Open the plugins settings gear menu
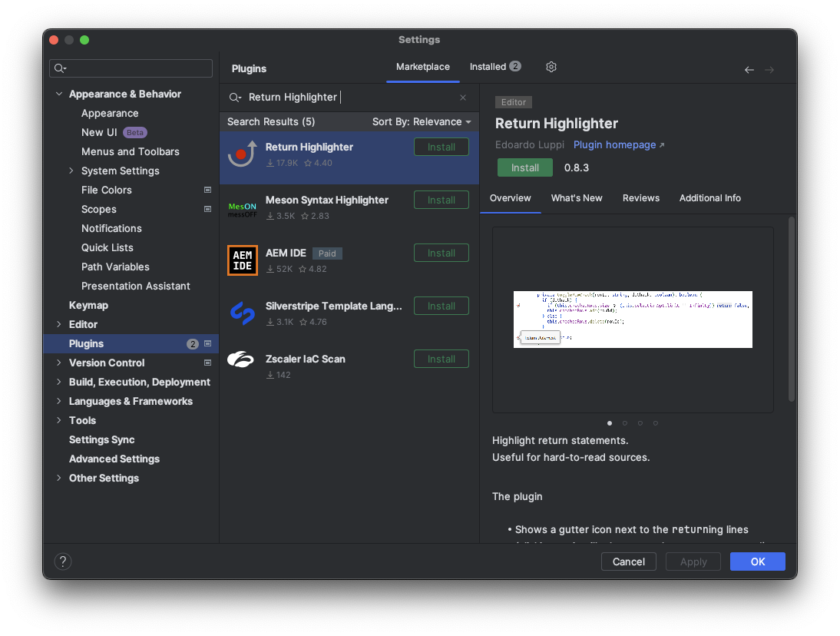840x636 pixels. (551, 67)
